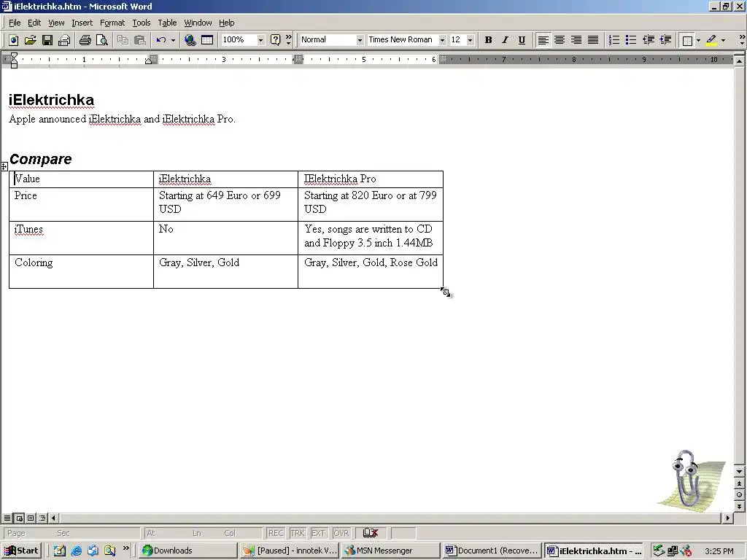
Task: Open the Font Size dropdown showing 12
Action: [x=471, y=40]
